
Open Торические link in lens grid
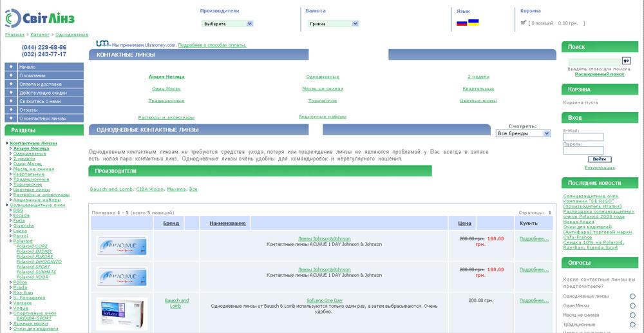(323, 100)
